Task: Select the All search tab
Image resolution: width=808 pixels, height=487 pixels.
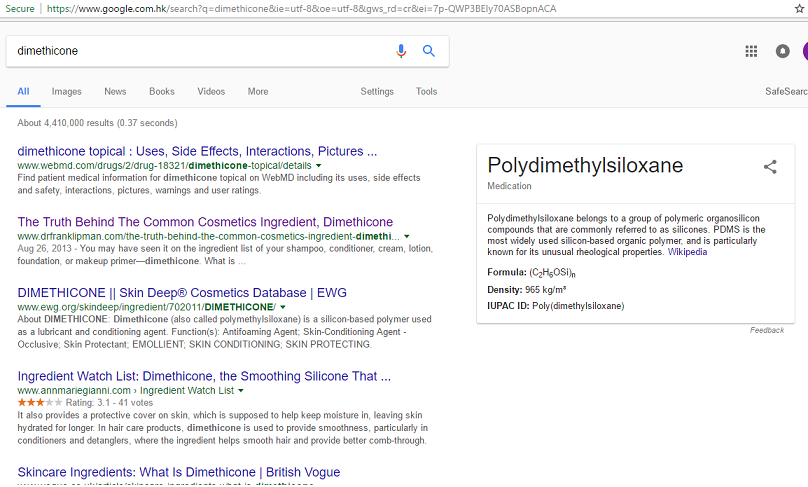Action: [23, 92]
